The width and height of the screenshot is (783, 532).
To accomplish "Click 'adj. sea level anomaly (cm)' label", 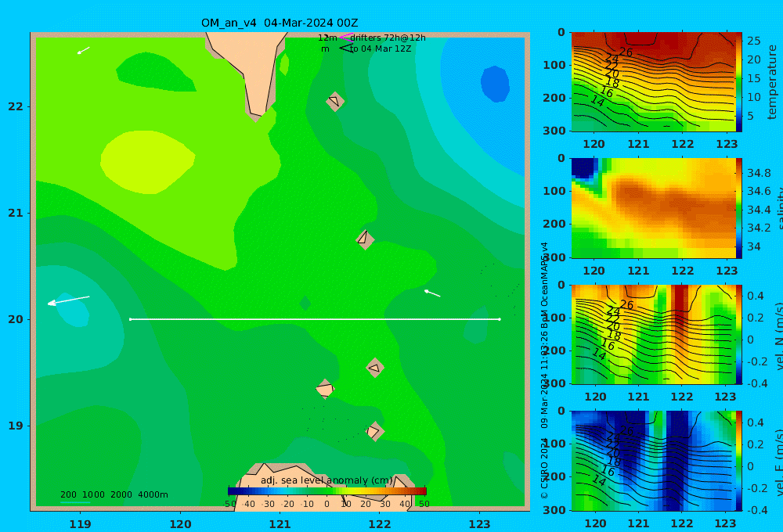I will (327, 480).
